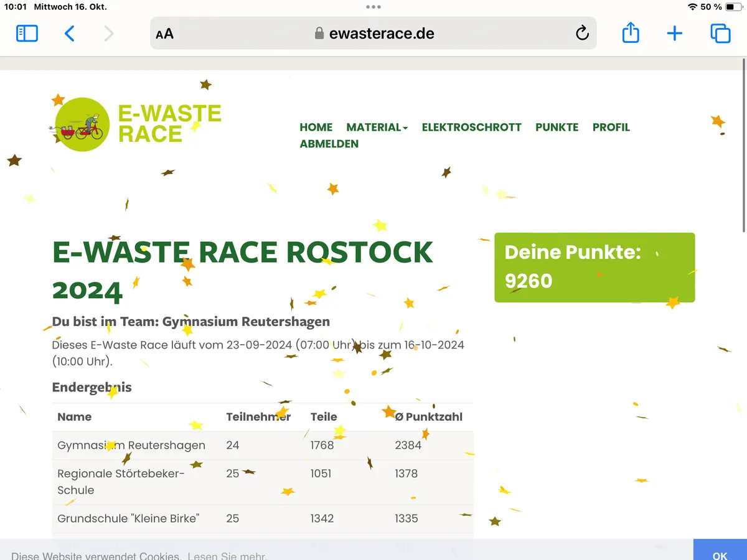Tap the greyed forward arrow

tap(109, 34)
